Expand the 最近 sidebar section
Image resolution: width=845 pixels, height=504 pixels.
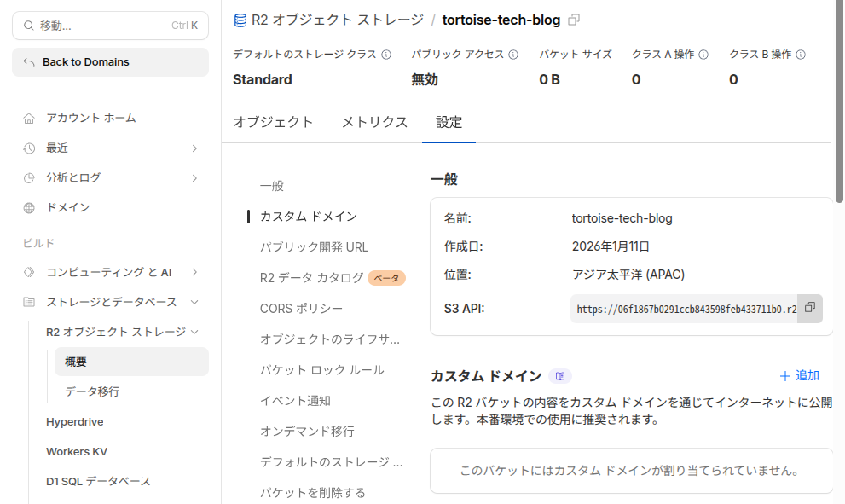pos(194,148)
